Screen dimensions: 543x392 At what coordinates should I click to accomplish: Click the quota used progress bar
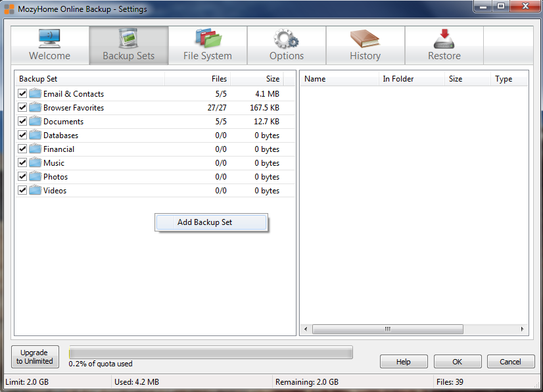click(211, 353)
